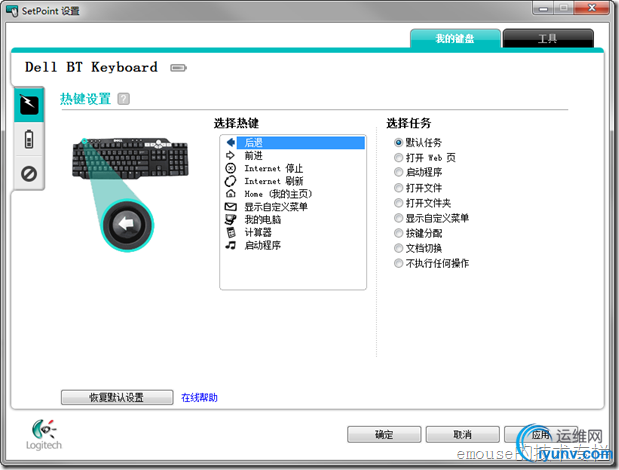Select the 按键分配 radio button
Image resolution: width=619 pixels, height=470 pixels.
(398, 233)
